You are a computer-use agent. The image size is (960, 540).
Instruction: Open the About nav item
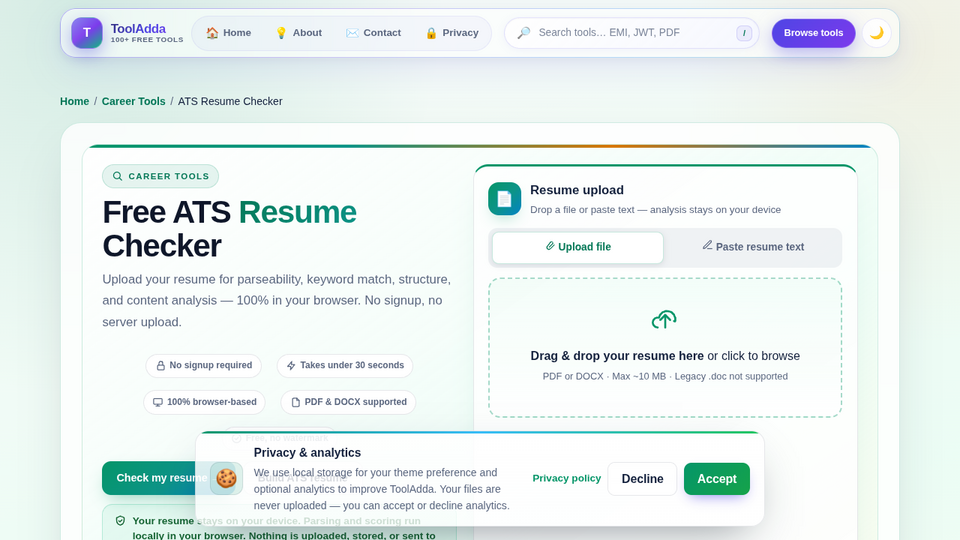pos(299,33)
